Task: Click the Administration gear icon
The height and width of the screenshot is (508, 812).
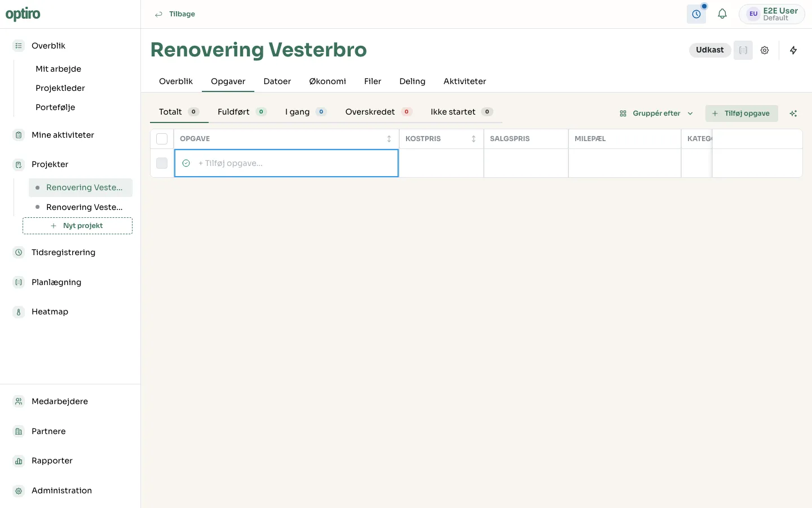Action: tap(19, 491)
